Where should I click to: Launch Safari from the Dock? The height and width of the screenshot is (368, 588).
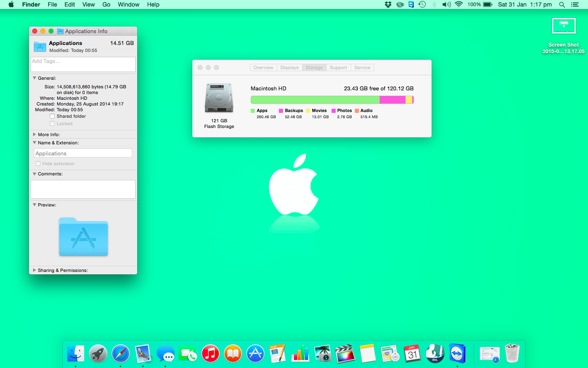(121, 354)
